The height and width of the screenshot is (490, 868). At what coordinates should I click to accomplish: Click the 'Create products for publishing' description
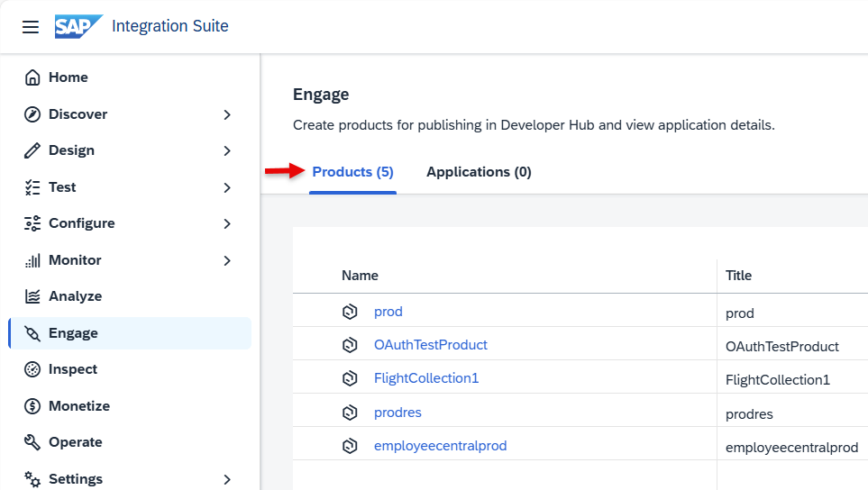(534, 125)
